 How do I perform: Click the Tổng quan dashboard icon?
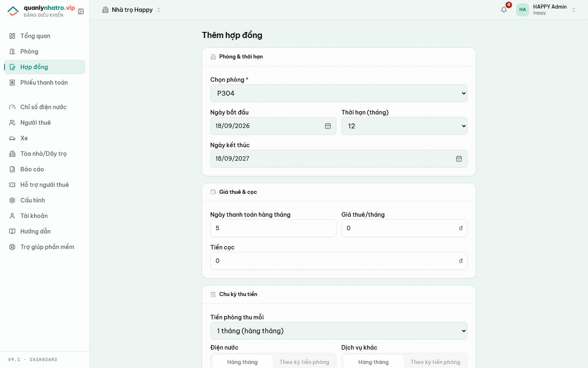(x=12, y=36)
